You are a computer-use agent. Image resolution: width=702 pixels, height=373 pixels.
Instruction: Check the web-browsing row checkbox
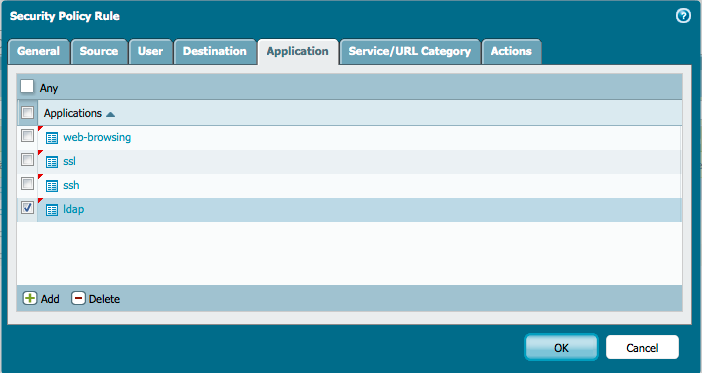point(27,135)
